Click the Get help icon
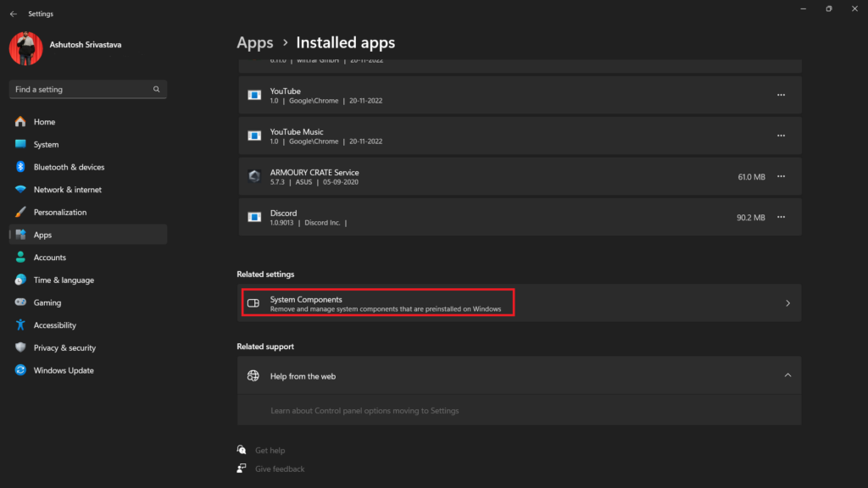This screenshot has width=868, height=488. [x=242, y=451]
